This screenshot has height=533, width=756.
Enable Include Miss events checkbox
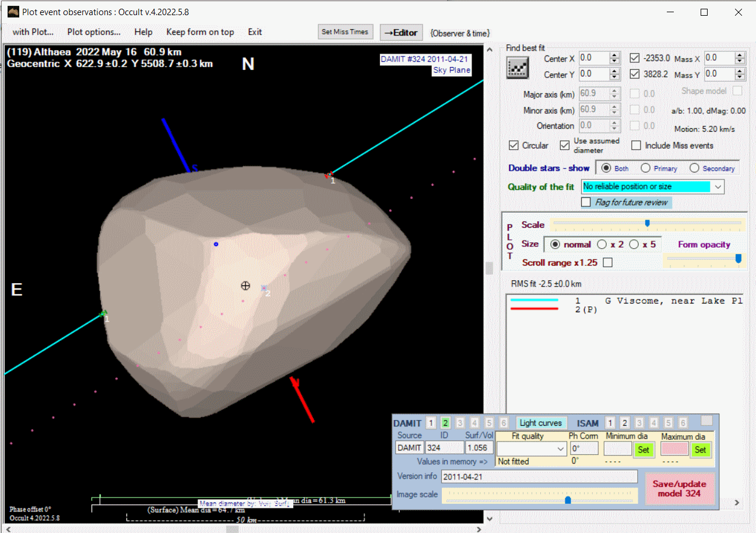click(635, 146)
